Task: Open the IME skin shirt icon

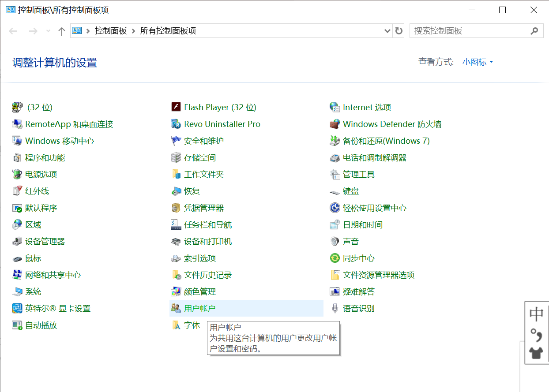Action: click(537, 353)
